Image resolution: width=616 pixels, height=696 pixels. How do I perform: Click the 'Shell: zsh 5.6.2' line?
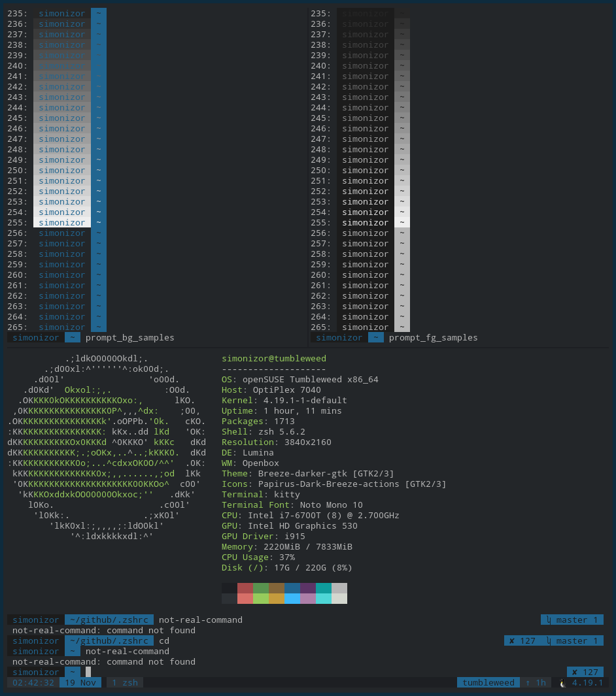pyautogui.click(x=264, y=431)
